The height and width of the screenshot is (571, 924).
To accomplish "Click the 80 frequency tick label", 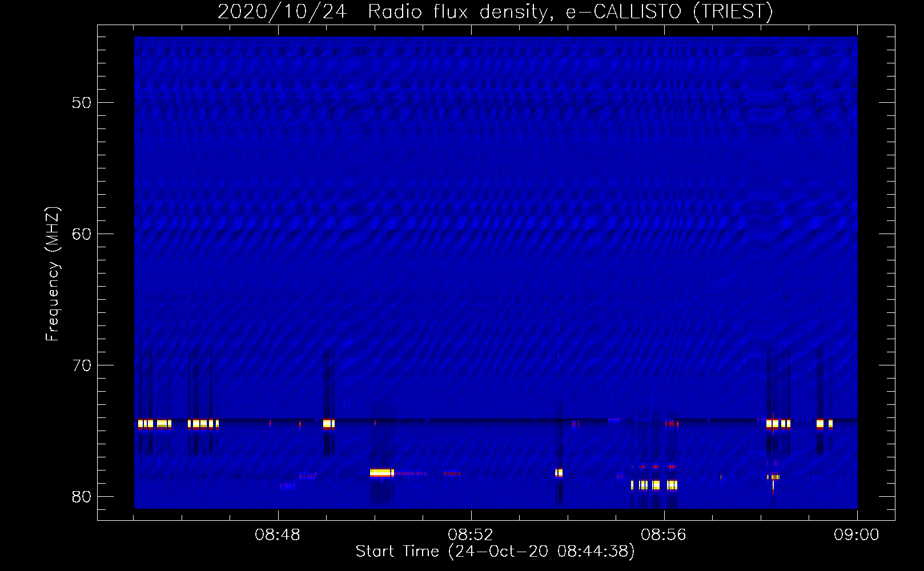I will point(82,497).
